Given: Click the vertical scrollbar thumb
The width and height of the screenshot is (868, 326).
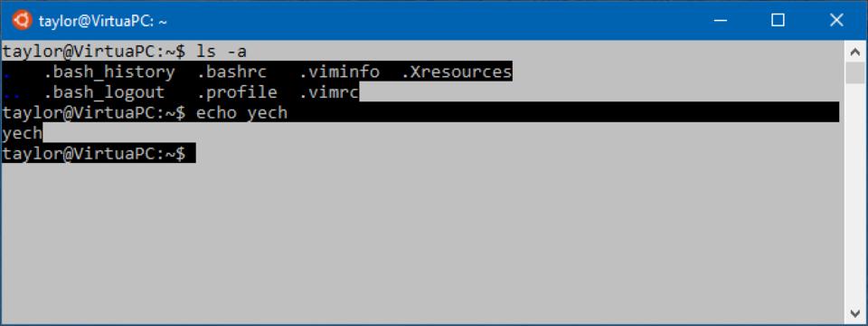Looking at the screenshot, I should pos(855,72).
